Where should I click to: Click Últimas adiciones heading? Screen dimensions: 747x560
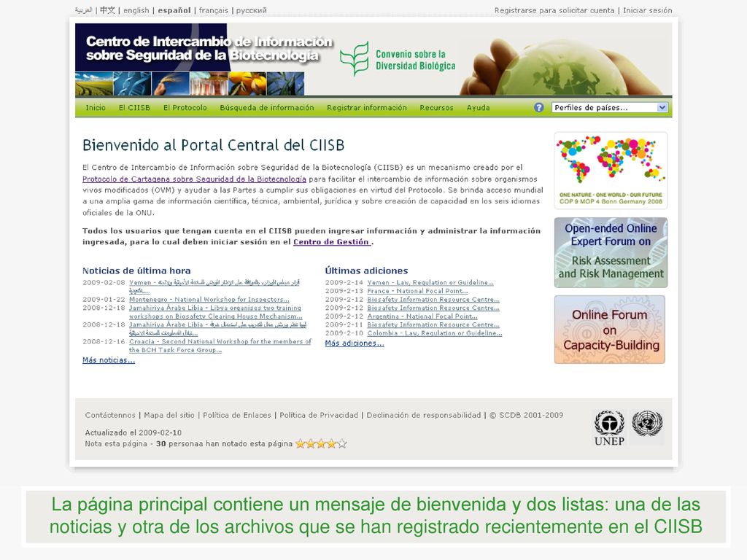[366, 271]
